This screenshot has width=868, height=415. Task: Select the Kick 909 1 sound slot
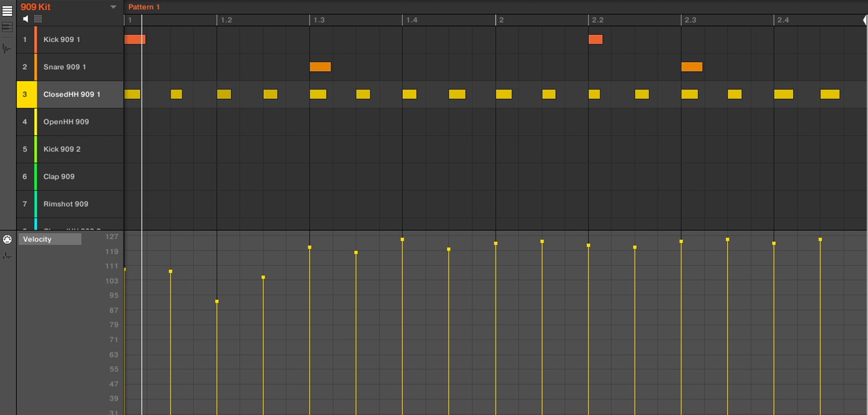click(70, 39)
